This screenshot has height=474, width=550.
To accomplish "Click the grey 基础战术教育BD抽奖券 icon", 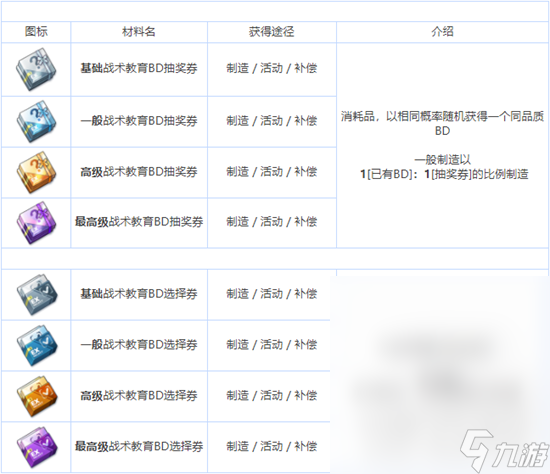I will [36, 69].
